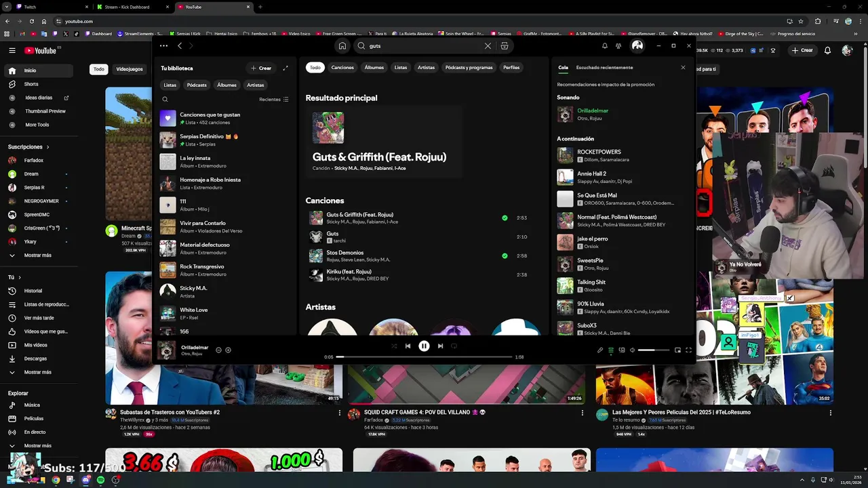868x488 pixels.
Task: Open Canciones que te gustan playlist
Action: pyautogui.click(x=224, y=118)
